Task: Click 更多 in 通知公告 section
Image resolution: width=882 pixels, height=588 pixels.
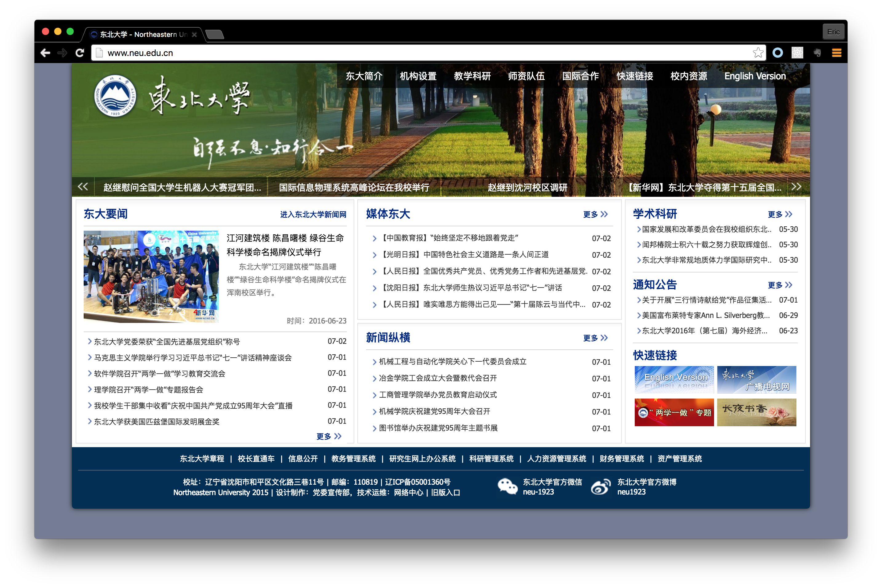Action: 780,285
